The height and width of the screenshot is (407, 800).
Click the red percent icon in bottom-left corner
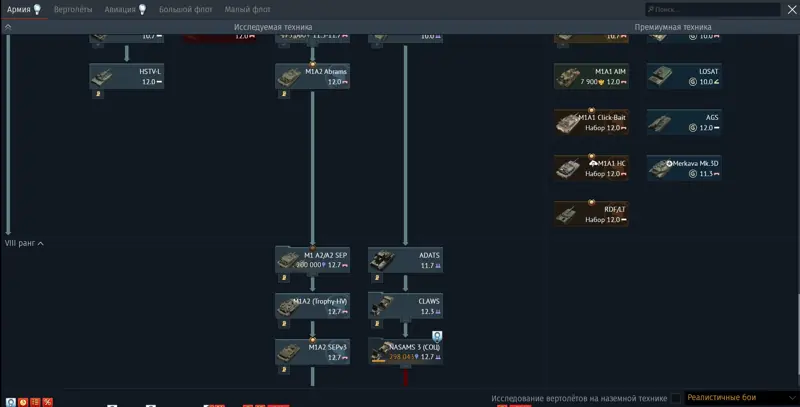tap(47, 402)
